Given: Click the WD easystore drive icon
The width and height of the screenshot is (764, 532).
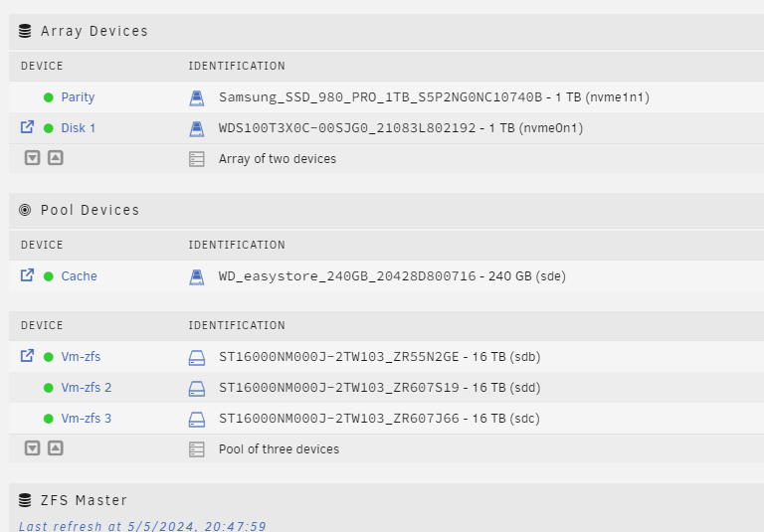Looking at the screenshot, I should [197, 276].
